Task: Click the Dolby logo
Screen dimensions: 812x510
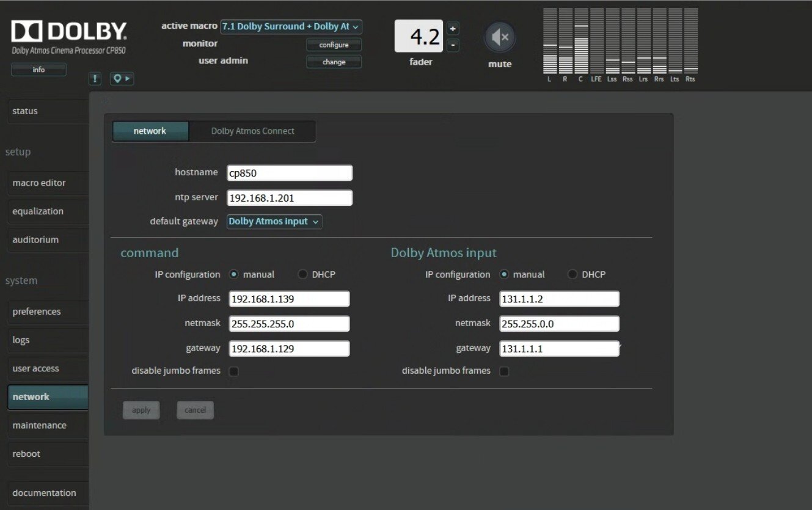Action: (68, 32)
